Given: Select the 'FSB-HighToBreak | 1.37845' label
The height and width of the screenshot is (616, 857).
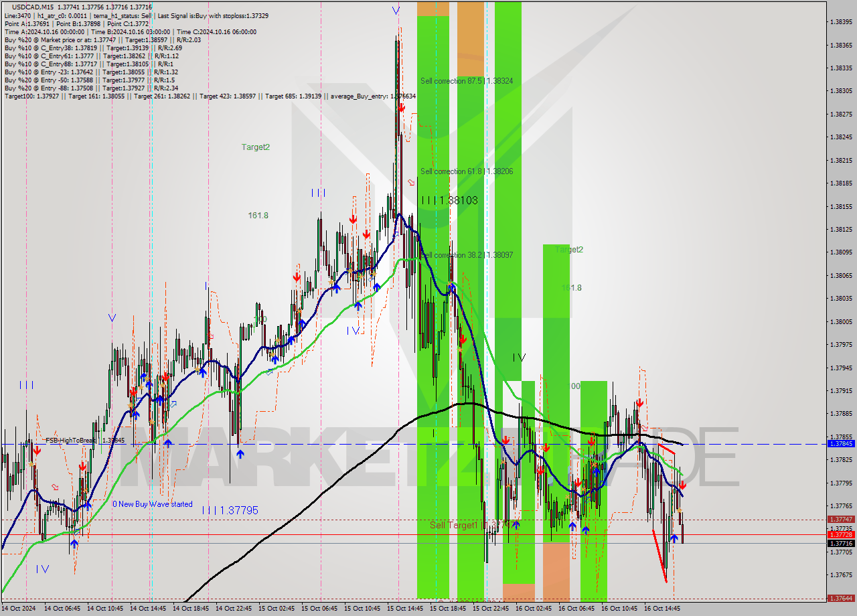Looking at the screenshot, I should click(x=85, y=440).
